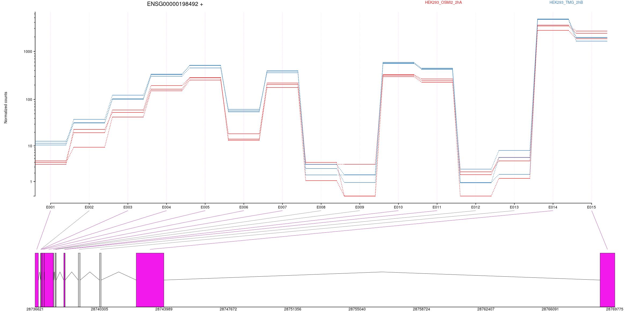644x322 pixels.
Task: Click exon label E001
Action: click(x=50, y=207)
